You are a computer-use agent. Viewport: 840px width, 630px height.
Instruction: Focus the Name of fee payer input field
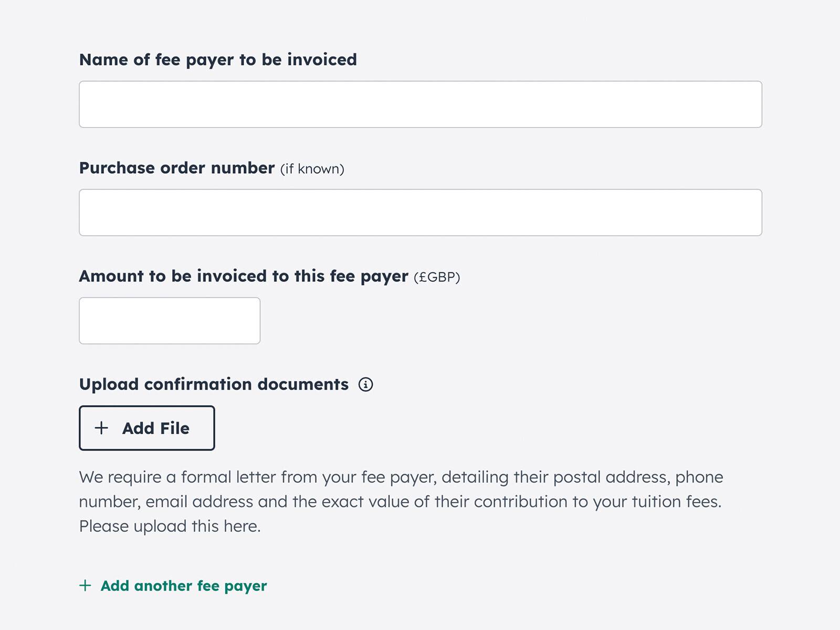coord(420,104)
